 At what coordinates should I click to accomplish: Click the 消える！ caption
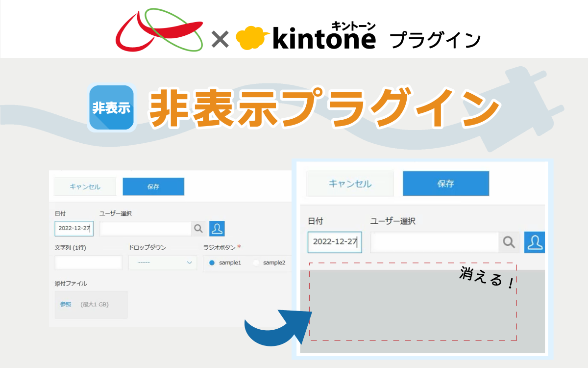click(487, 279)
